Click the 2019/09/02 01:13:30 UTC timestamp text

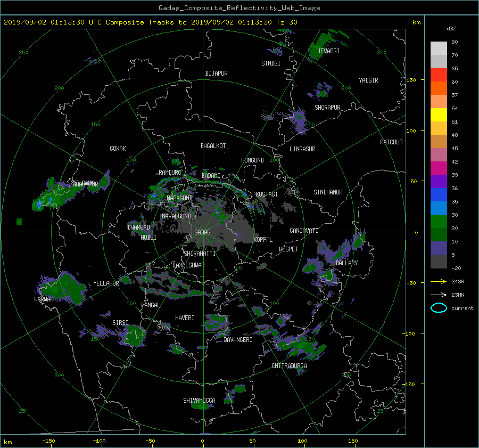(53, 22)
